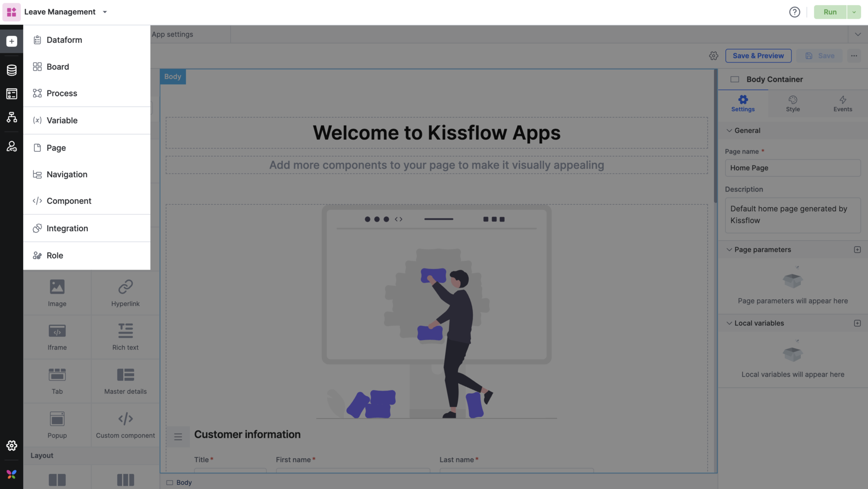Select the two-column layout icon

[x=57, y=480]
